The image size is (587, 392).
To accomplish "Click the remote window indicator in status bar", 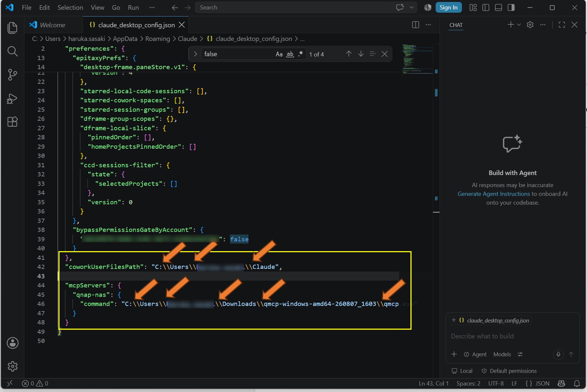I will [x=10, y=383].
